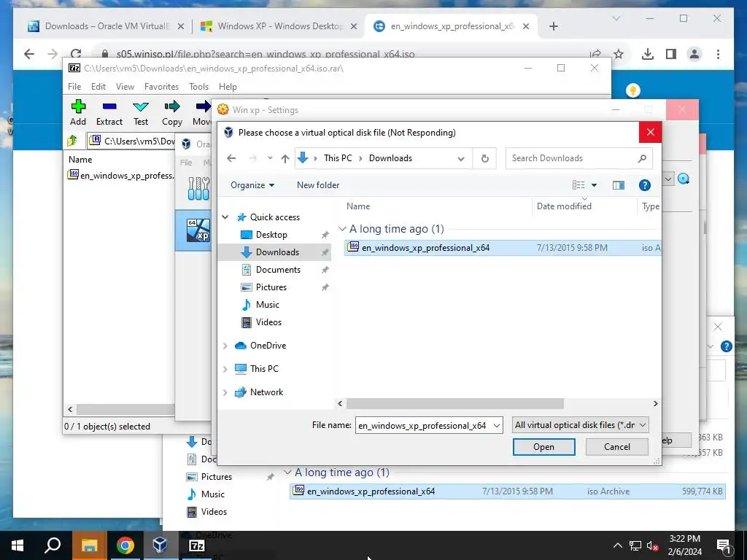
Task: Open 7-Zip Edit menu
Action: (x=98, y=87)
